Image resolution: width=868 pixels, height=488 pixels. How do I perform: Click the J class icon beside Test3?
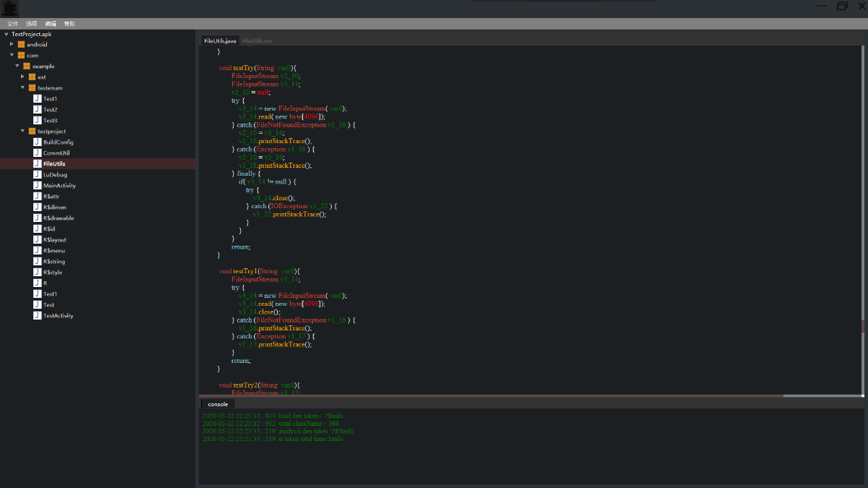point(37,120)
